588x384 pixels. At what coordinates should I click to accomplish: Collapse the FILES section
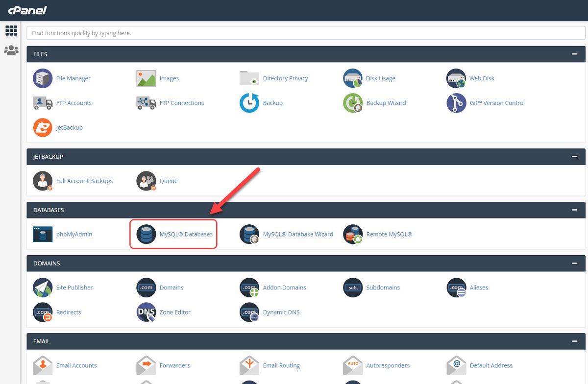(574, 54)
